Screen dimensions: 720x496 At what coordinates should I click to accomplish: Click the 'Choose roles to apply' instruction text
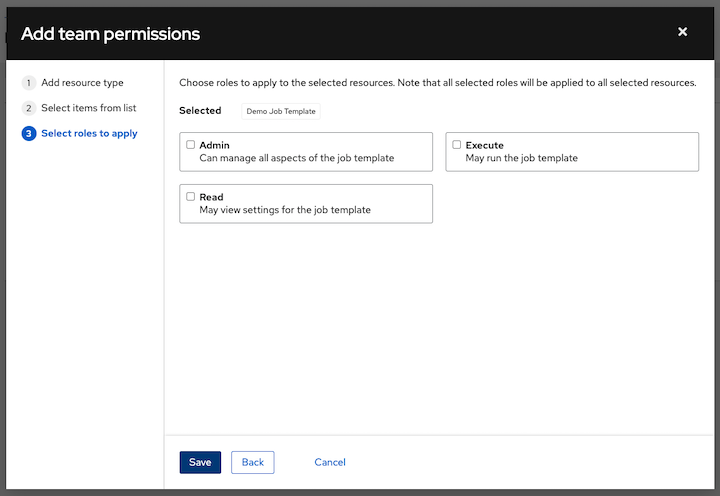point(436,83)
